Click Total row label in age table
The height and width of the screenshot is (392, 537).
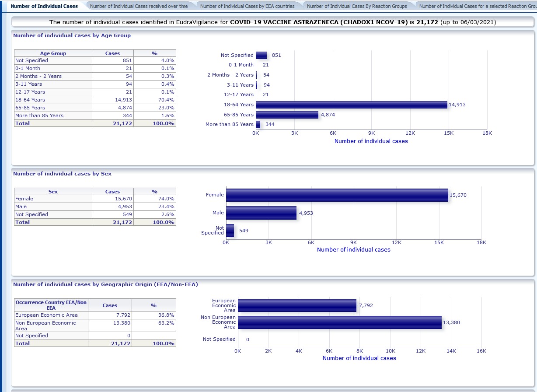[x=53, y=123]
